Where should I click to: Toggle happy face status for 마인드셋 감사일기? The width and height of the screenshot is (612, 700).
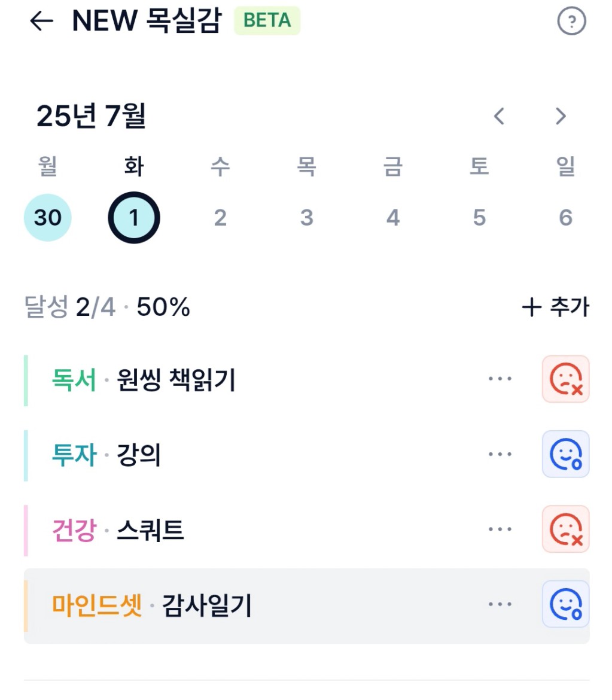565,604
